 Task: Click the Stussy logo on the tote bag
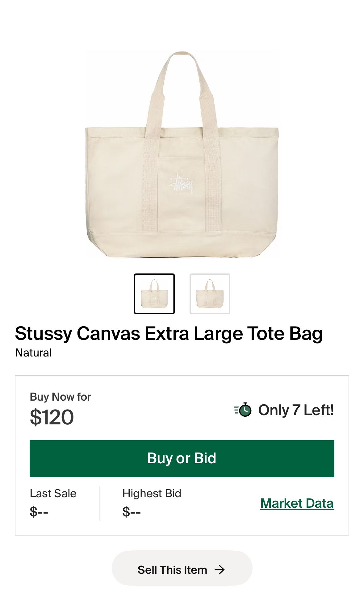182,184
